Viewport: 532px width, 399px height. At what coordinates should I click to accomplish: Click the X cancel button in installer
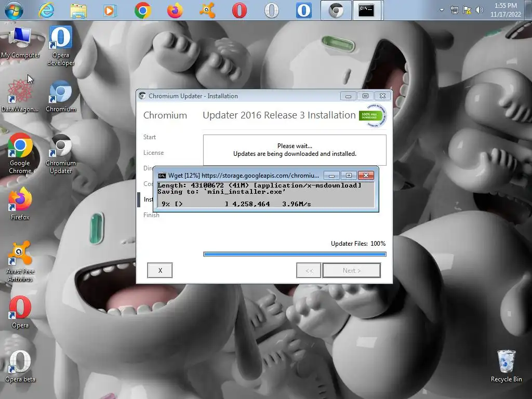coord(160,270)
